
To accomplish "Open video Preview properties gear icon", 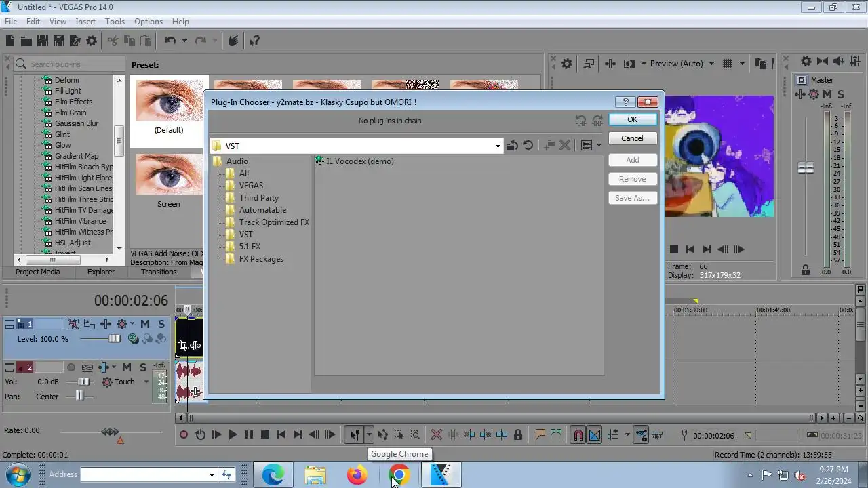I will (567, 64).
